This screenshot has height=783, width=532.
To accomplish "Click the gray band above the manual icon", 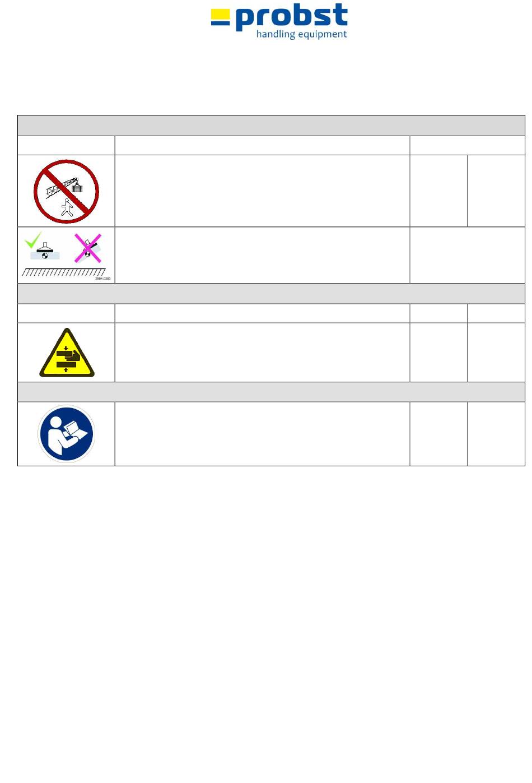I will (271, 392).
